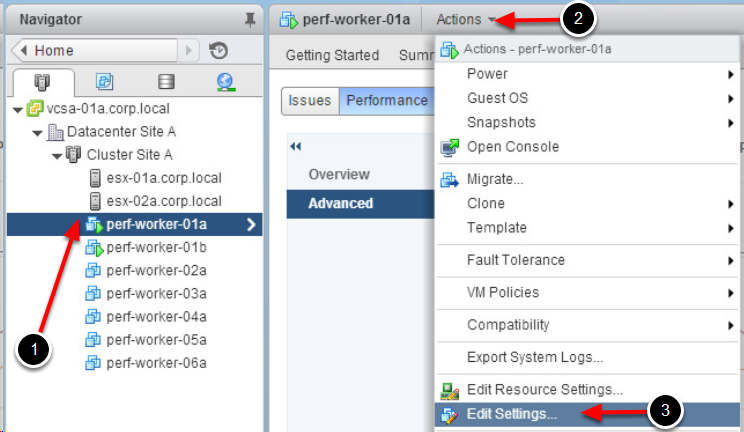Select perf-worker-02a in inventory tree

(157, 271)
